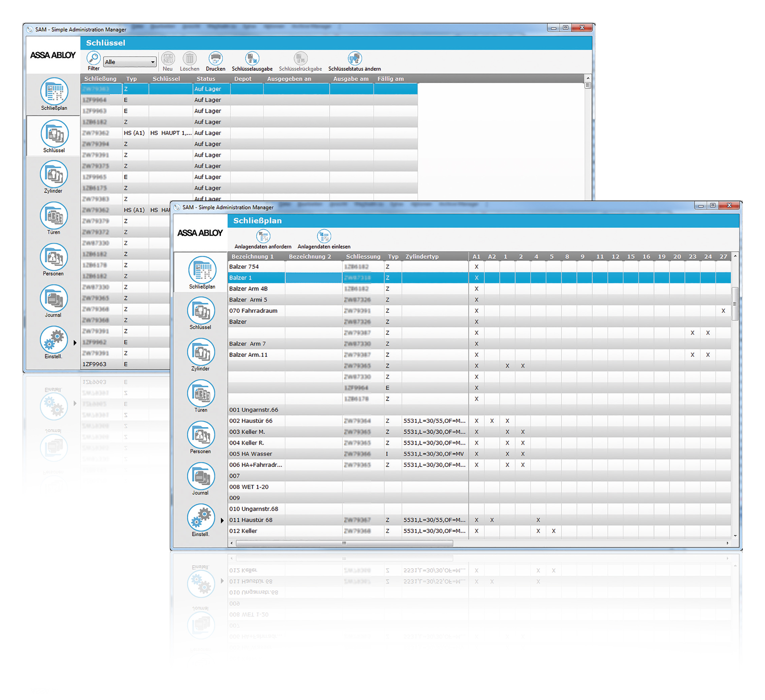Open Personen in front window sidebar
Image resolution: width=765 pixels, height=700 pixels.
[201, 435]
